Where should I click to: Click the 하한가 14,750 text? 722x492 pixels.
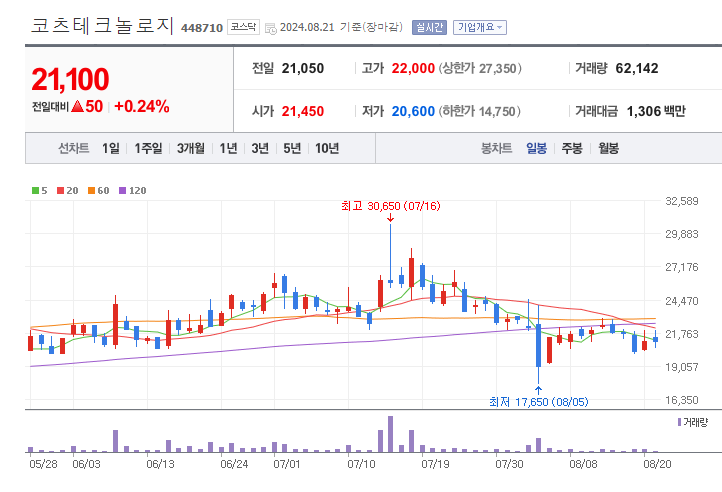tap(479, 111)
